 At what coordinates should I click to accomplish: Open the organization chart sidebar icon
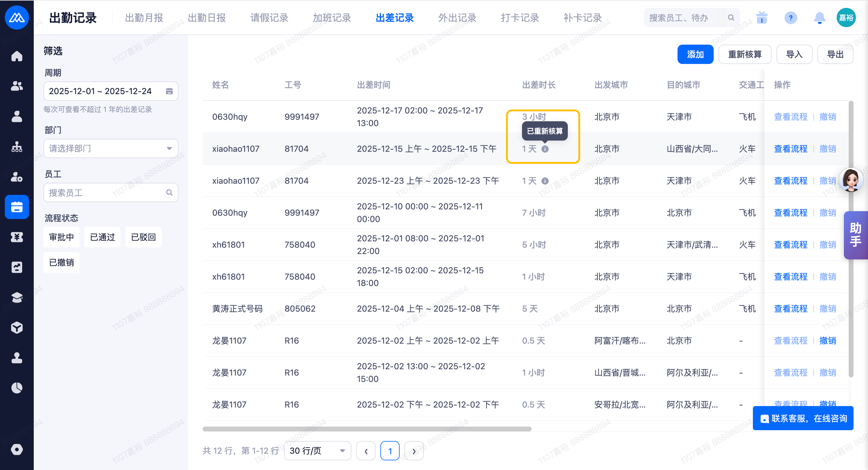pyautogui.click(x=17, y=147)
